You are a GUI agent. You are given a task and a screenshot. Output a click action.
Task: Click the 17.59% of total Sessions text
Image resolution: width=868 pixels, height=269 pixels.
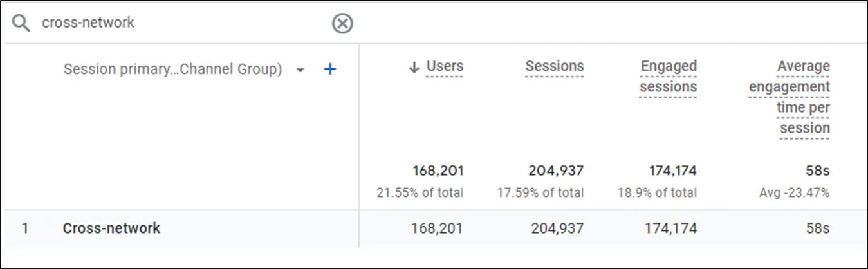540,192
